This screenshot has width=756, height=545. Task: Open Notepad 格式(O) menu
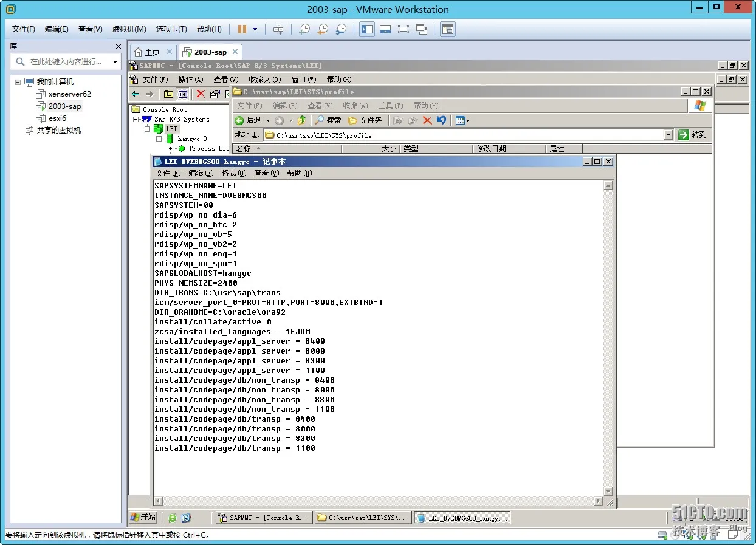[x=233, y=173]
